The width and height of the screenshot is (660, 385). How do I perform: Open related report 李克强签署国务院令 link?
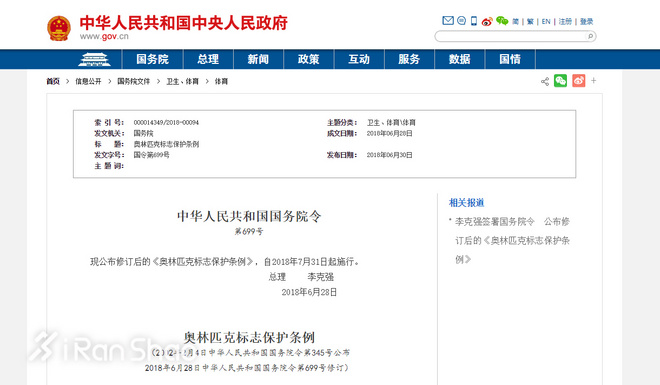512,240
